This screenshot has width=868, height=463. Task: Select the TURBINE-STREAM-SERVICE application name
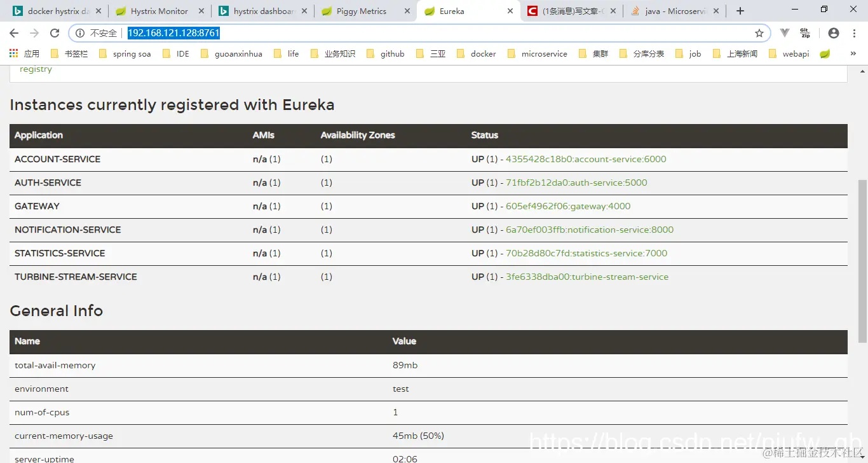pyautogui.click(x=76, y=277)
